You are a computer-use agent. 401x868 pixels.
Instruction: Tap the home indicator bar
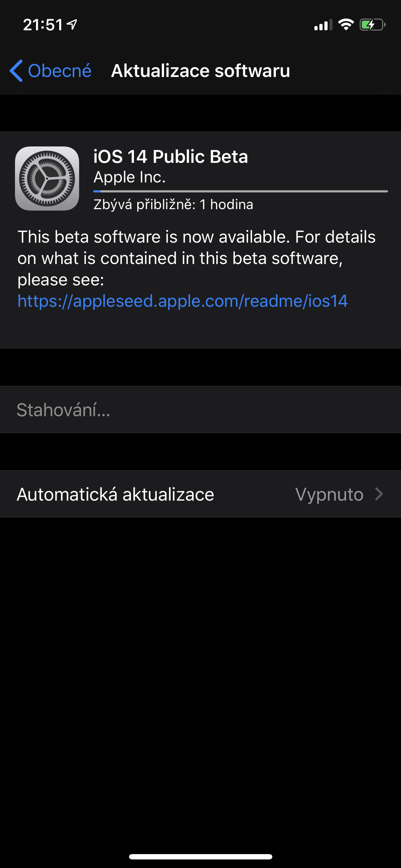point(200,857)
